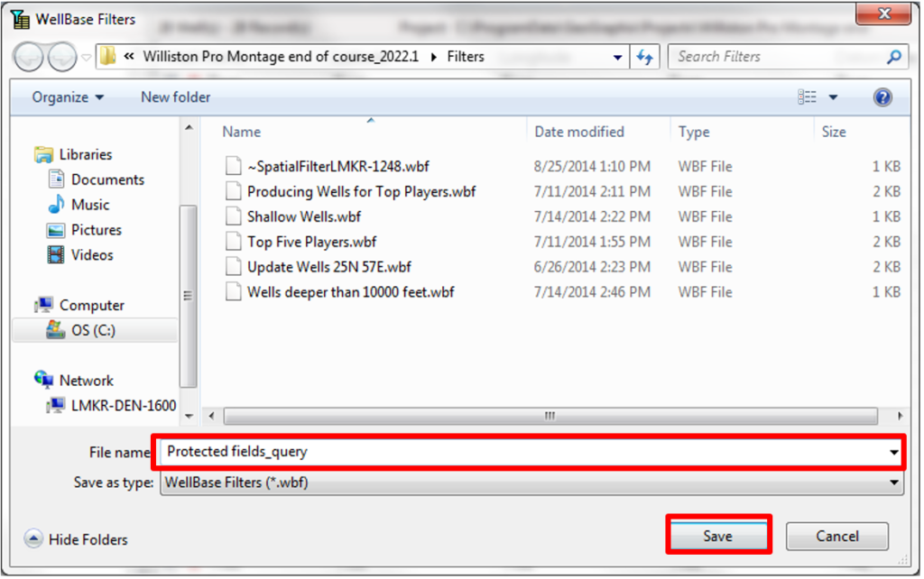Click the Save button

point(718,535)
